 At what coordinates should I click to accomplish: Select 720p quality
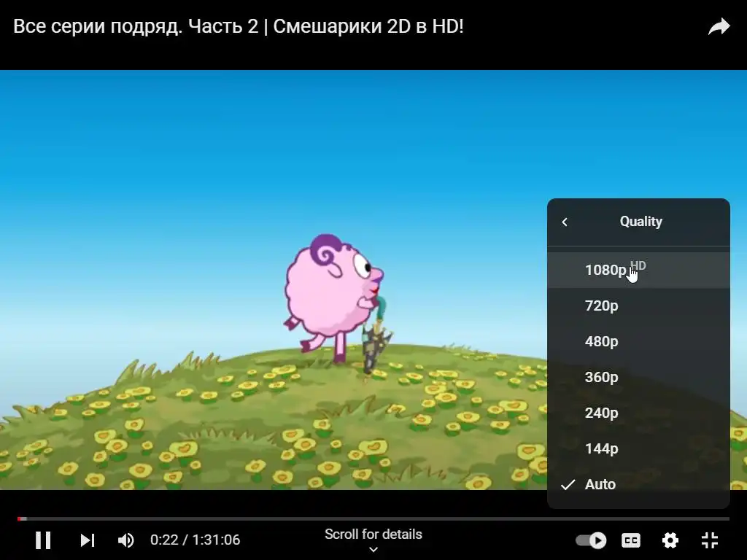pyautogui.click(x=638, y=306)
